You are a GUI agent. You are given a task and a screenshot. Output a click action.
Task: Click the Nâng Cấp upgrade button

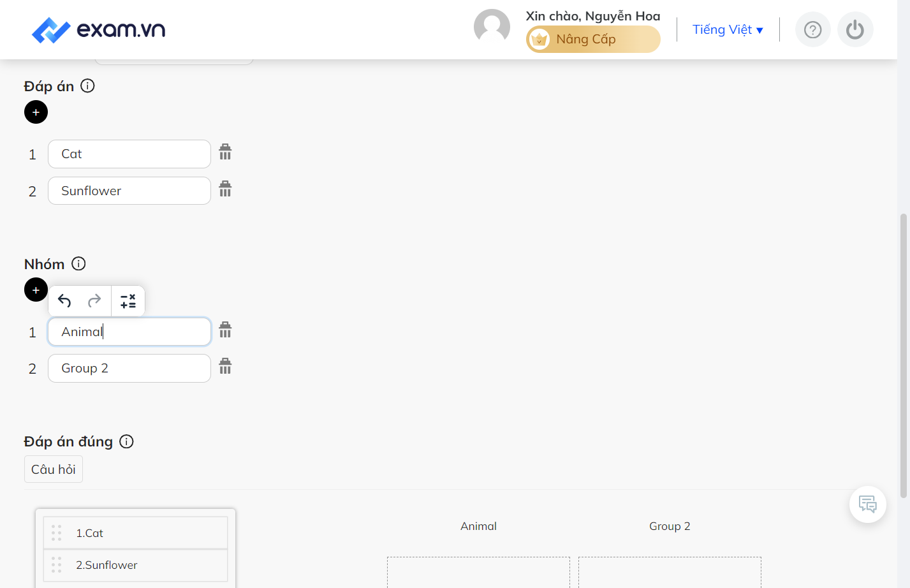pos(593,40)
